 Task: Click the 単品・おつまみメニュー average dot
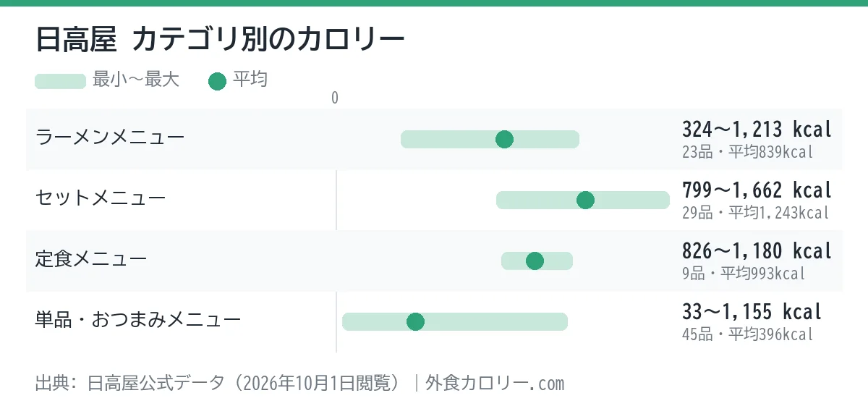[415, 322]
